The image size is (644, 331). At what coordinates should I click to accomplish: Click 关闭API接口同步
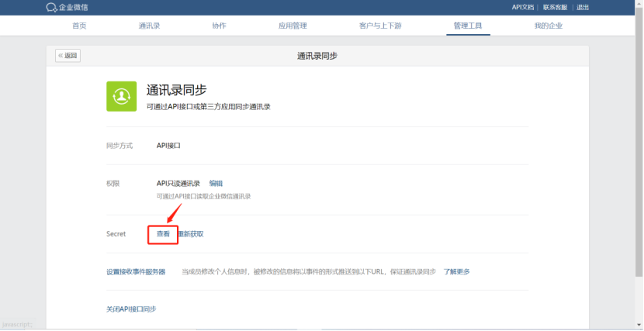click(131, 309)
